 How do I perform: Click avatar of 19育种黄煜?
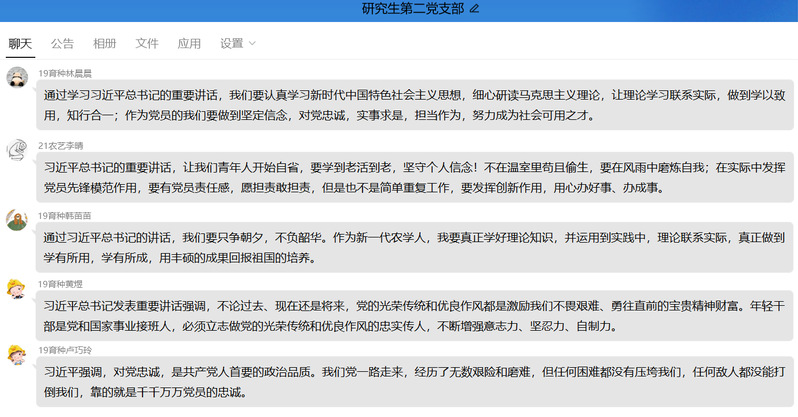17,289
